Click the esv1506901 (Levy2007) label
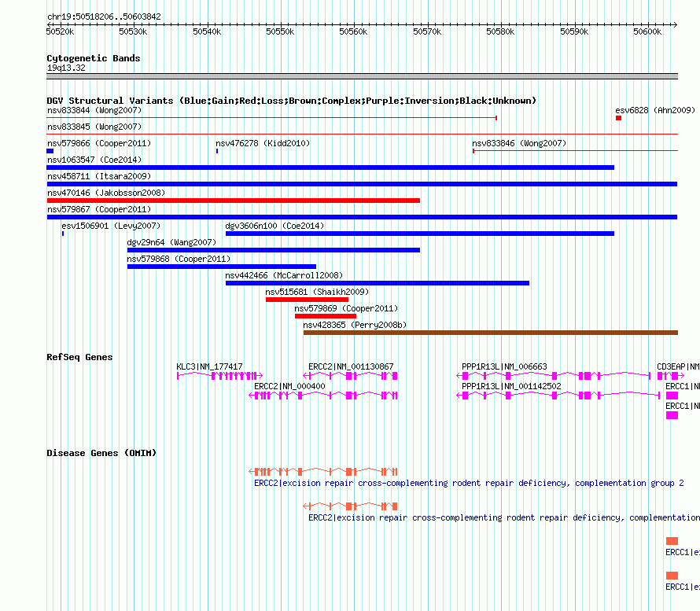The image size is (700, 611). click(111, 226)
